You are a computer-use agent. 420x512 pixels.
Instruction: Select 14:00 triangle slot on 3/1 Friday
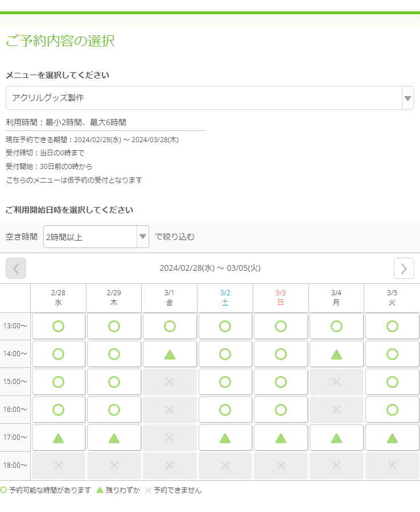point(170,354)
